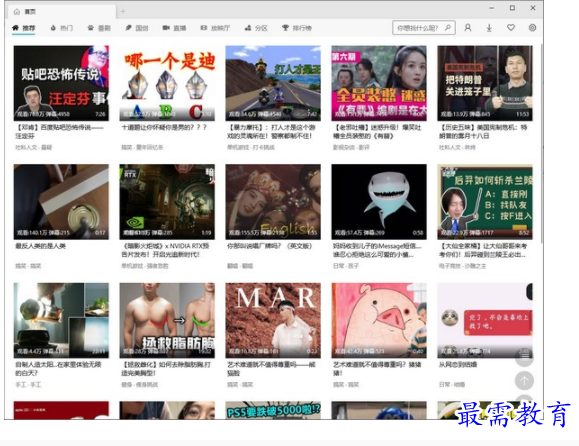Open settings via the gear icon
Screen dimensions: 579x446
point(532,28)
